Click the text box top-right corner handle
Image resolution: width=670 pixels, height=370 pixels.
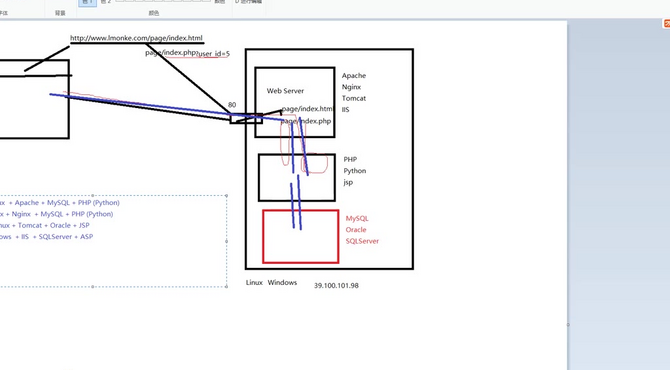coord(226,195)
